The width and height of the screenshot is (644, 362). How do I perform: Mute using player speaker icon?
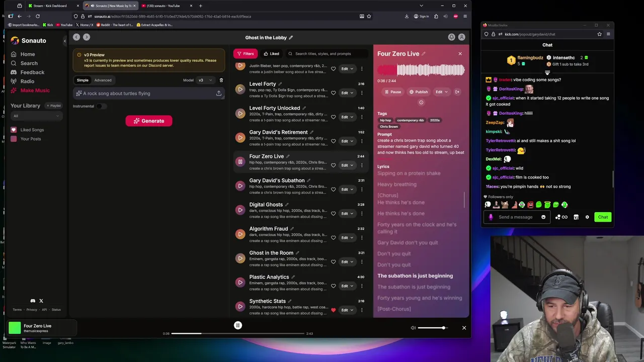(413, 328)
